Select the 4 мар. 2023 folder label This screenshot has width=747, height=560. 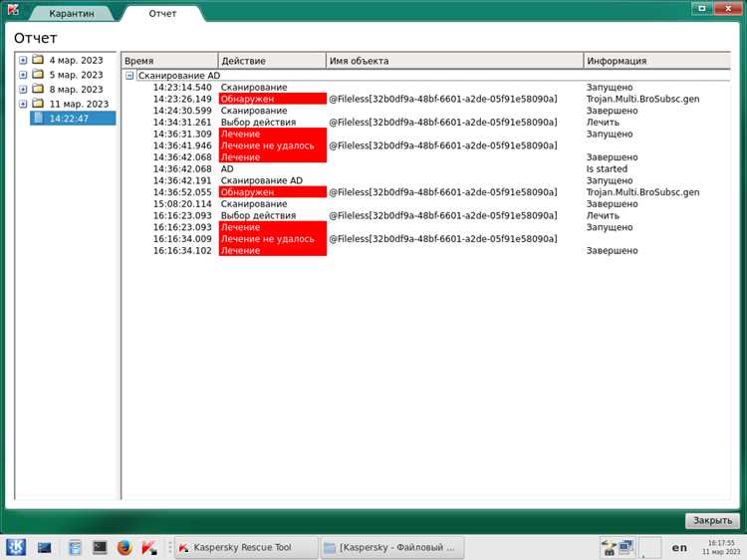[x=77, y=60]
